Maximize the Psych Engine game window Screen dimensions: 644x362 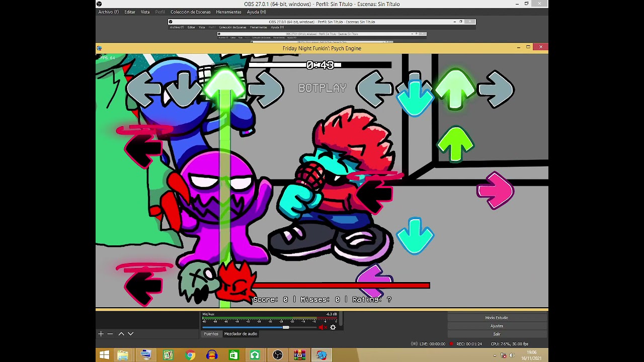528,47
